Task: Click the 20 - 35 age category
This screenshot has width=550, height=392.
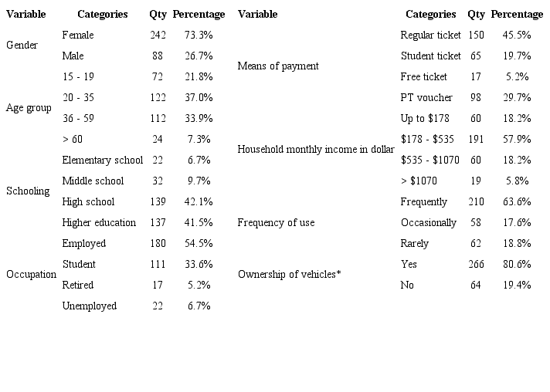Action: click(x=79, y=98)
